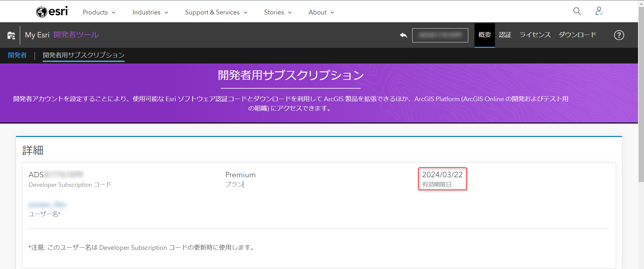Screen dimensions: 644x269
Task: Select the 開発者用サブスクリプション sub-tab
Action: (84, 55)
